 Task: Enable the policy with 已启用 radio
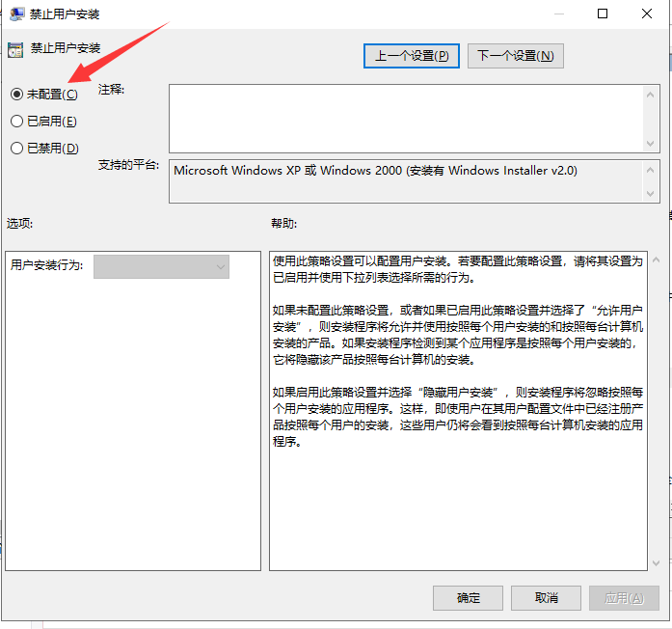click(x=16, y=121)
